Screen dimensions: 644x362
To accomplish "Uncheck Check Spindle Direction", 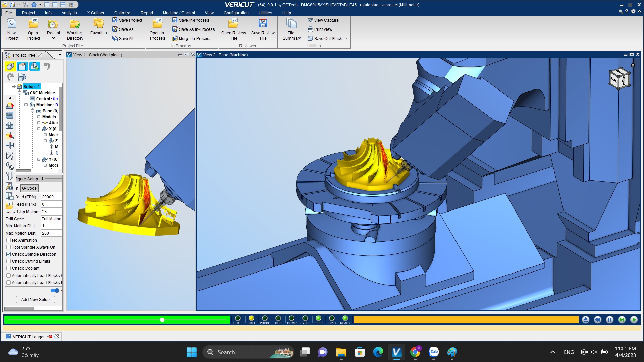I will point(9,254).
